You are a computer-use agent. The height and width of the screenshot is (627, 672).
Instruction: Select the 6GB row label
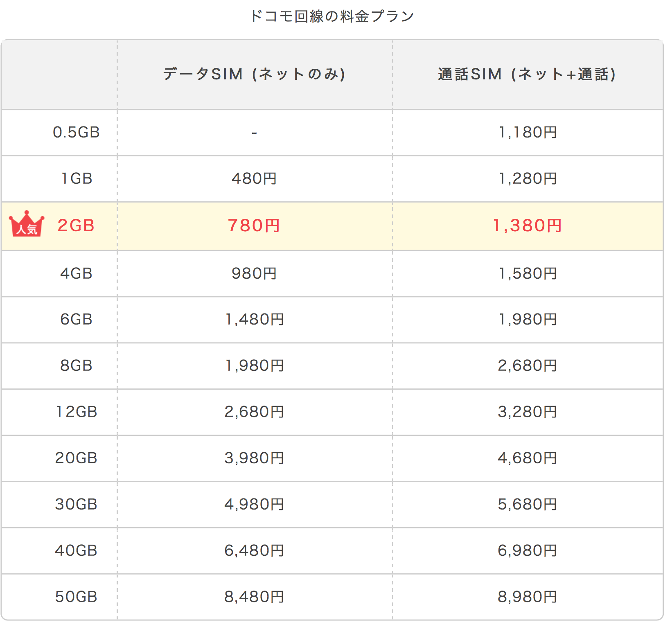pos(77,319)
